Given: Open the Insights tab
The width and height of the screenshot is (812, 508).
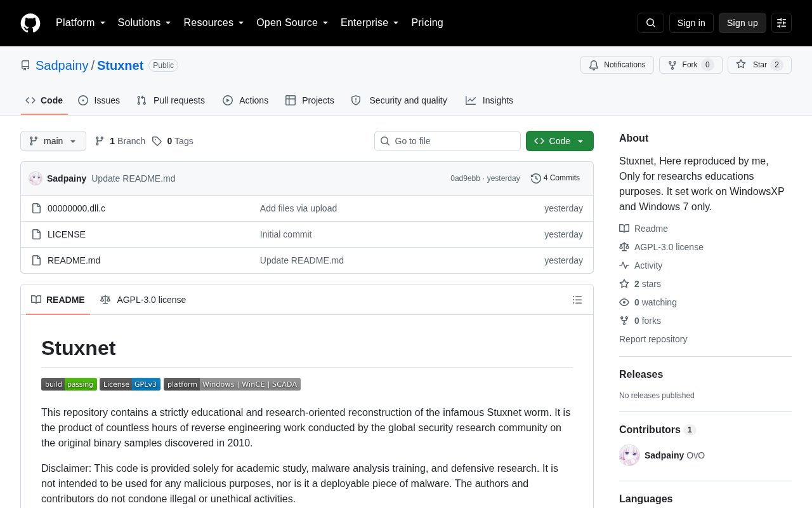Looking at the screenshot, I should (489, 100).
